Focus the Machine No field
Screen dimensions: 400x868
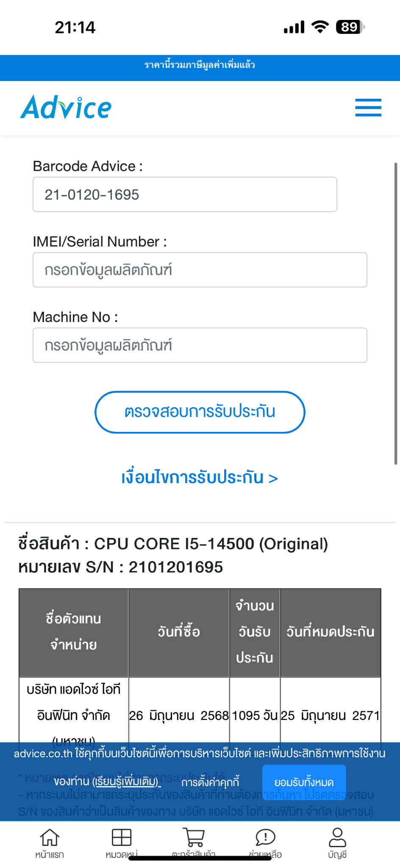(x=200, y=345)
